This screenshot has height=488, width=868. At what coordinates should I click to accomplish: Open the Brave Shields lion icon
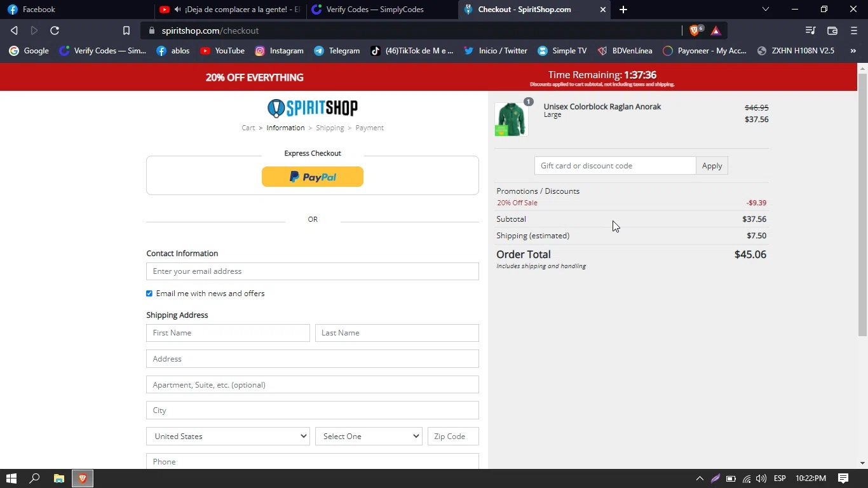(x=695, y=30)
